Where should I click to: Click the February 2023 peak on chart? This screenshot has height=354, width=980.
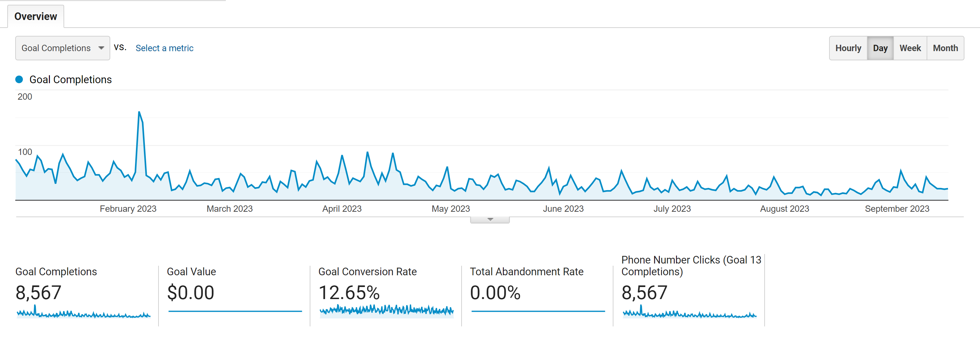tap(139, 112)
